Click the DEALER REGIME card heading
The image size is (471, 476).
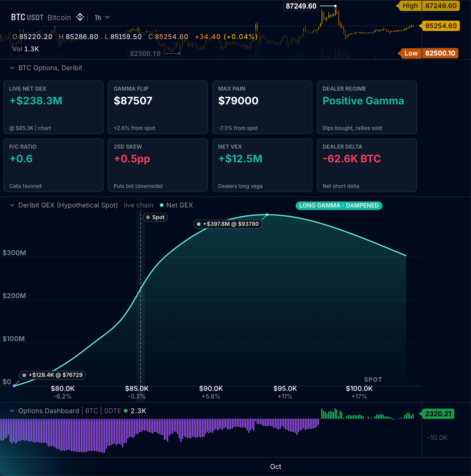(344, 89)
